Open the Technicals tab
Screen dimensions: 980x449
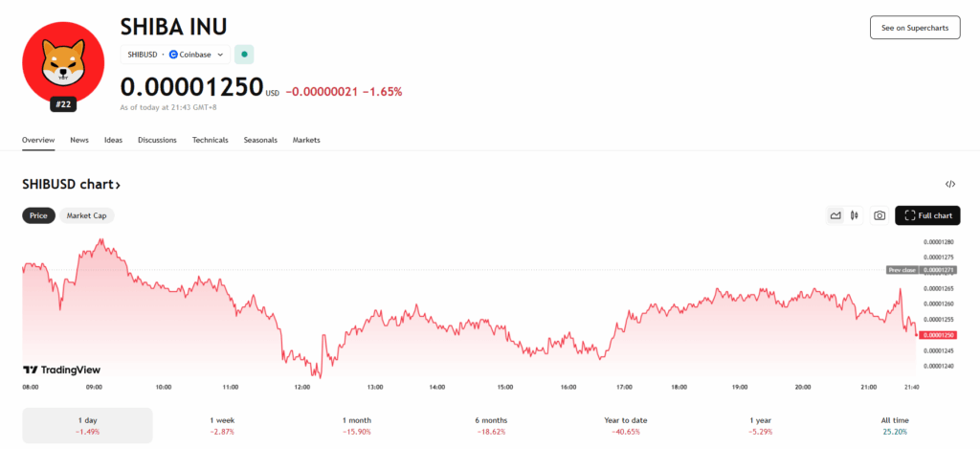[210, 140]
